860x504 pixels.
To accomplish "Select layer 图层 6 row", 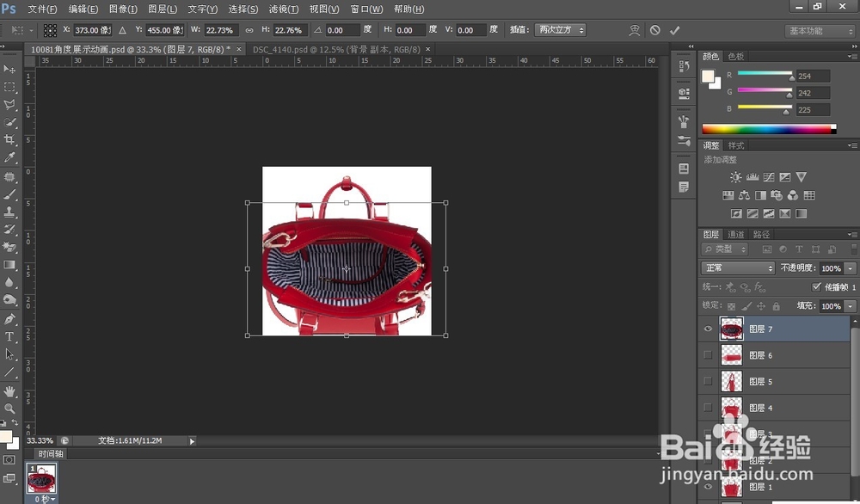I will 775,355.
